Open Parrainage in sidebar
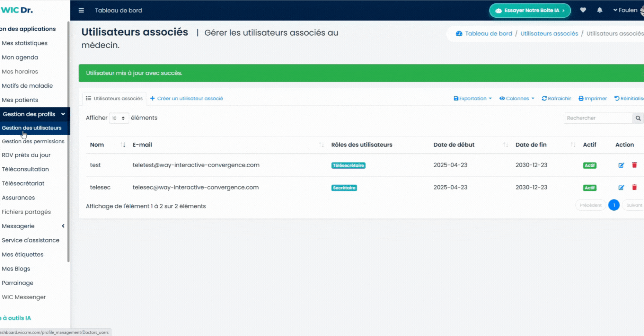This screenshot has width=644, height=336. pos(17,283)
